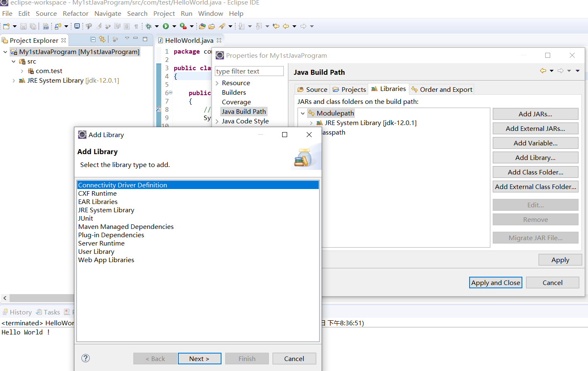
Task: Click the Next Annotation toolbar icon
Action: pyautogui.click(x=241, y=26)
